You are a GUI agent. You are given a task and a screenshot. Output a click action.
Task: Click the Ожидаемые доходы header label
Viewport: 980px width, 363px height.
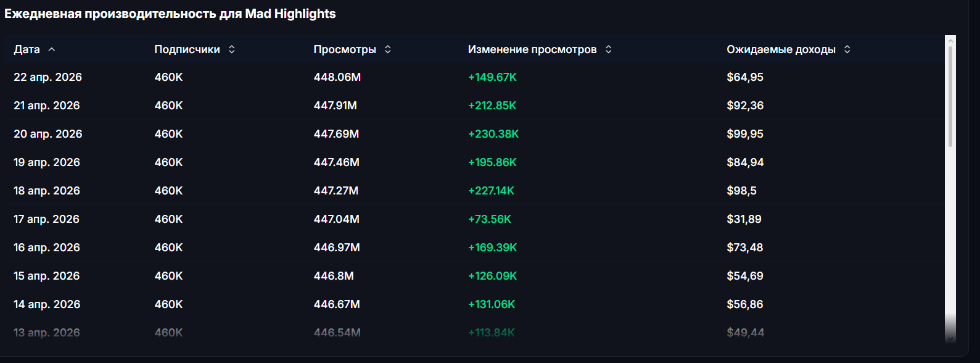[781, 49]
